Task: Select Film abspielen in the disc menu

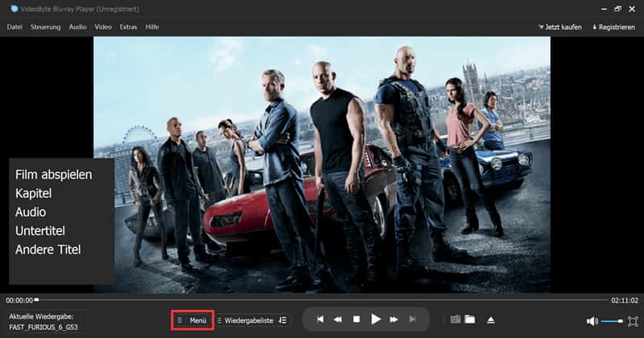Action: click(x=53, y=175)
